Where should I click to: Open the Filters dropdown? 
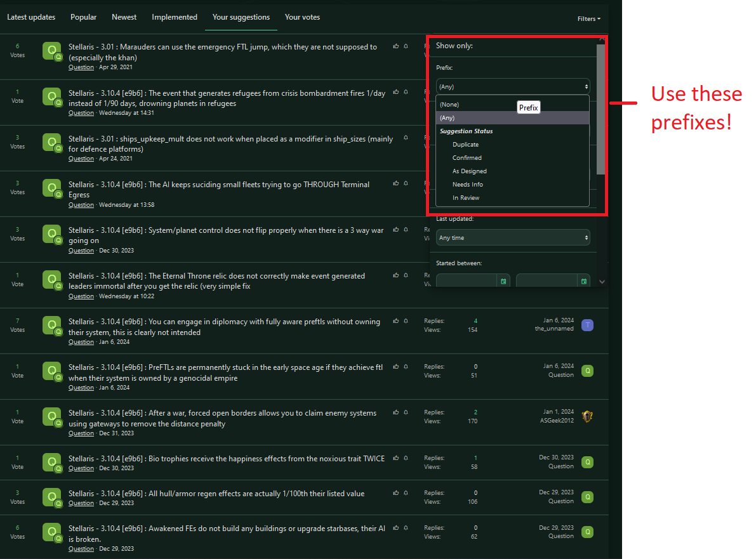(x=589, y=19)
